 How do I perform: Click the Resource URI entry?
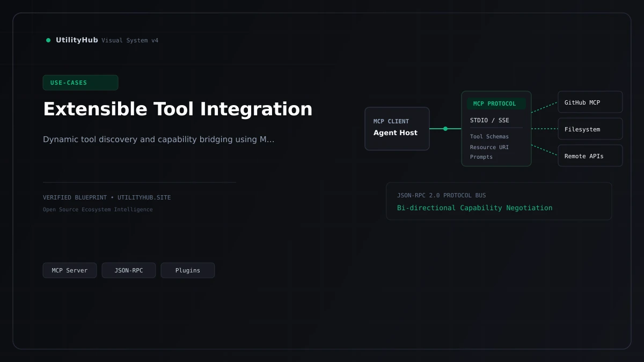click(489, 147)
